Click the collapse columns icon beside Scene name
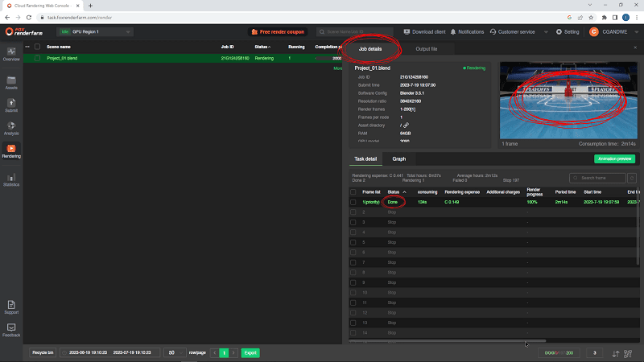 (27, 47)
